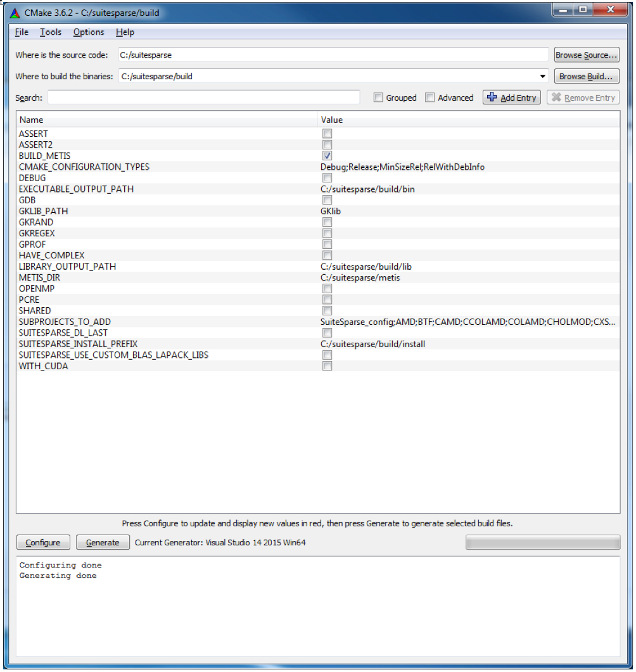
Task: Click the Browse Build button
Action: point(588,77)
